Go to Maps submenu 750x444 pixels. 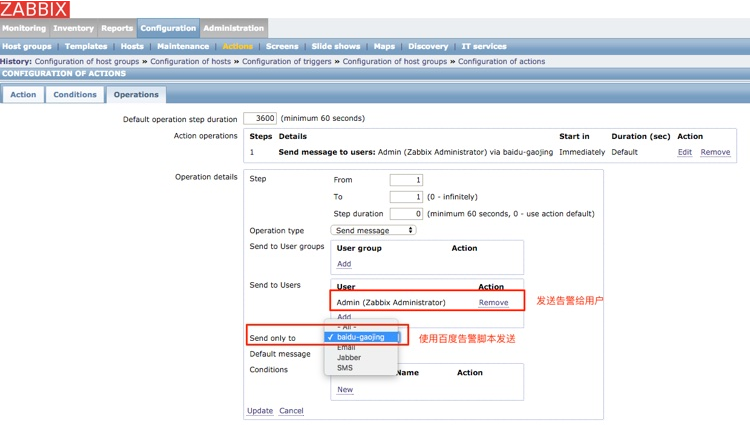point(385,46)
